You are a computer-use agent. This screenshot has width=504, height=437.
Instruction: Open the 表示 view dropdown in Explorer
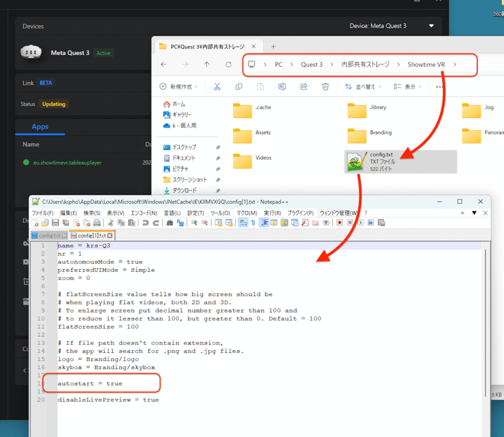coord(407,87)
